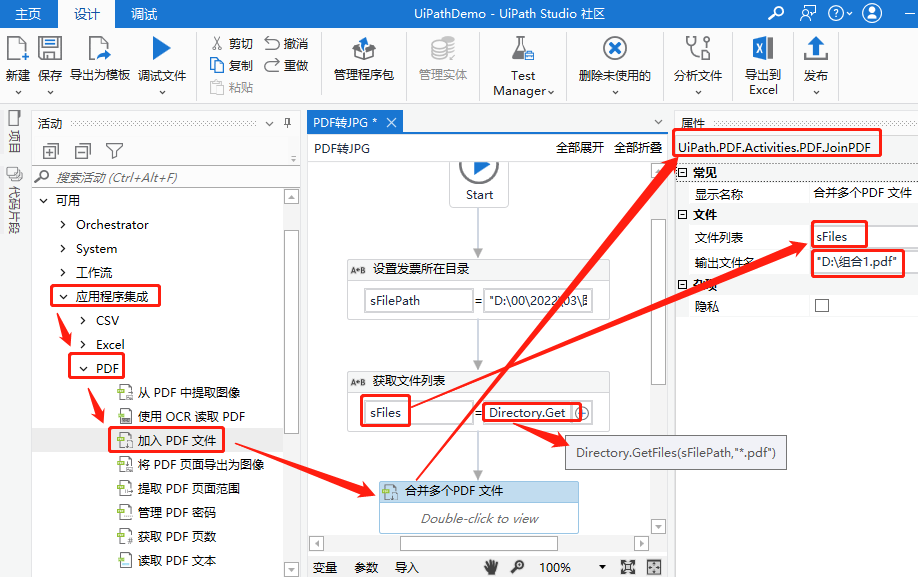Click Export to Excel (导出到Excel) icon
Image resolution: width=918 pixels, height=577 pixels.
tap(763, 49)
